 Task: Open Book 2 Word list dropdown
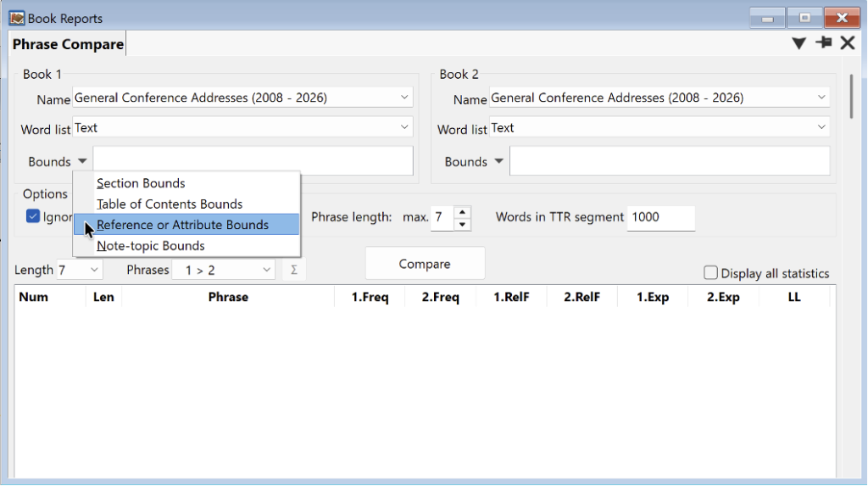pos(821,127)
